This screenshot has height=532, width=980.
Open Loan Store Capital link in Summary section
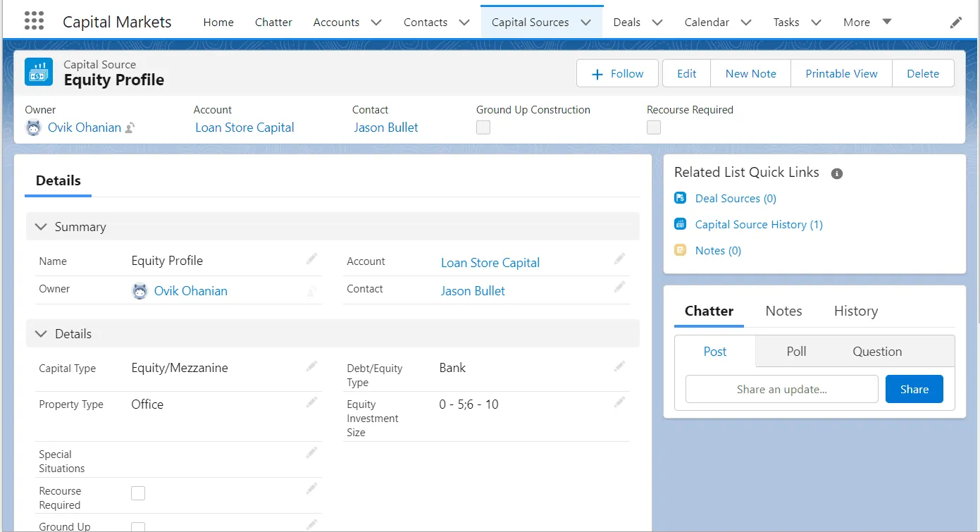[x=490, y=263]
